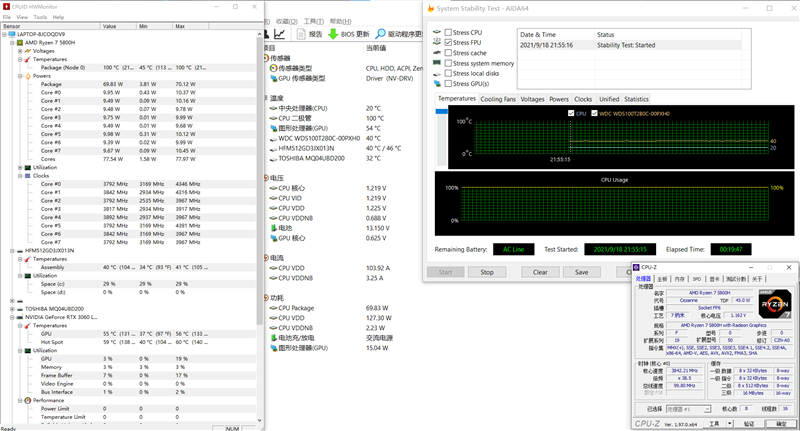Image resolution: width=800 pixels, height=431 pixels.
Task: Open the Tools menu in HWMonitor
Action: click(40, 17)
